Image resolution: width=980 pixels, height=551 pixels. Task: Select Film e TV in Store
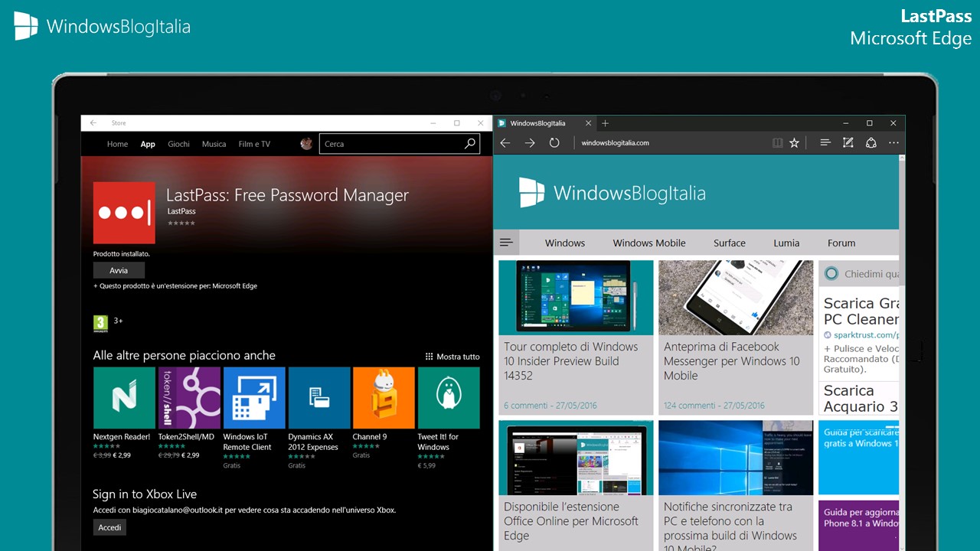click(x=254, y=144)
